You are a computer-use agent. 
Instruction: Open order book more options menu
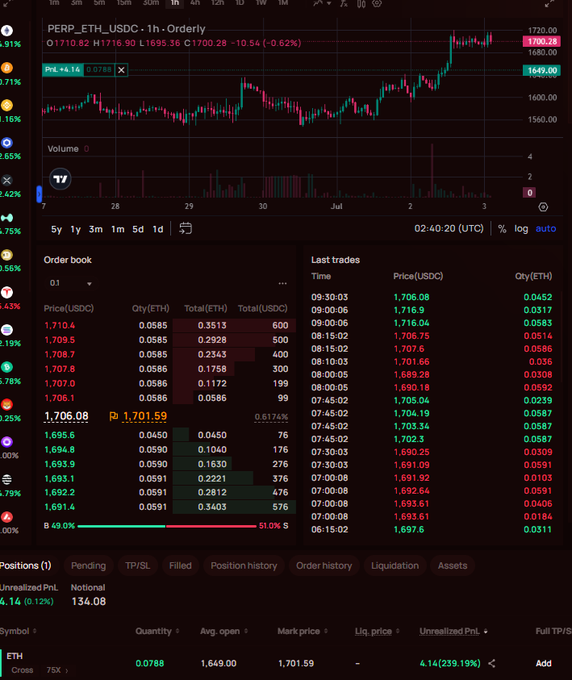283,283
